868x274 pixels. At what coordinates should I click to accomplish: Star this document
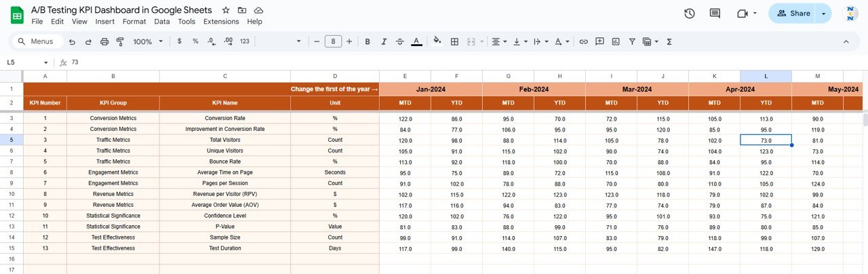click(226, 10)
